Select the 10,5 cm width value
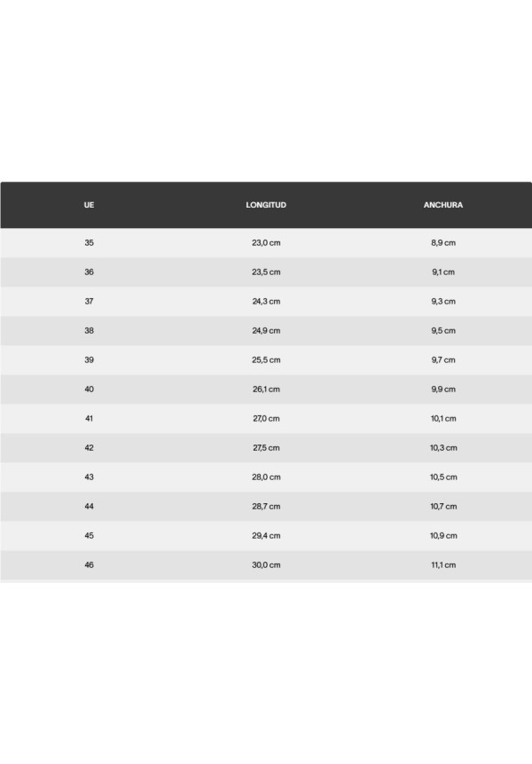The image size is (532, 764). coord(443,477)
